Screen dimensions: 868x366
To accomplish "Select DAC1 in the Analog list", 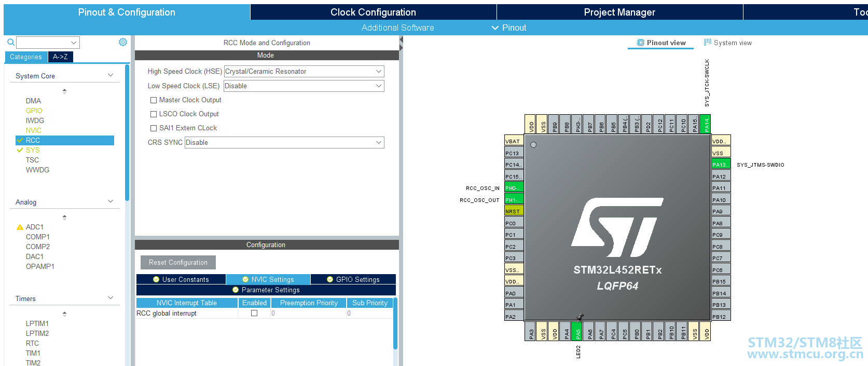I will coord(35,256).
